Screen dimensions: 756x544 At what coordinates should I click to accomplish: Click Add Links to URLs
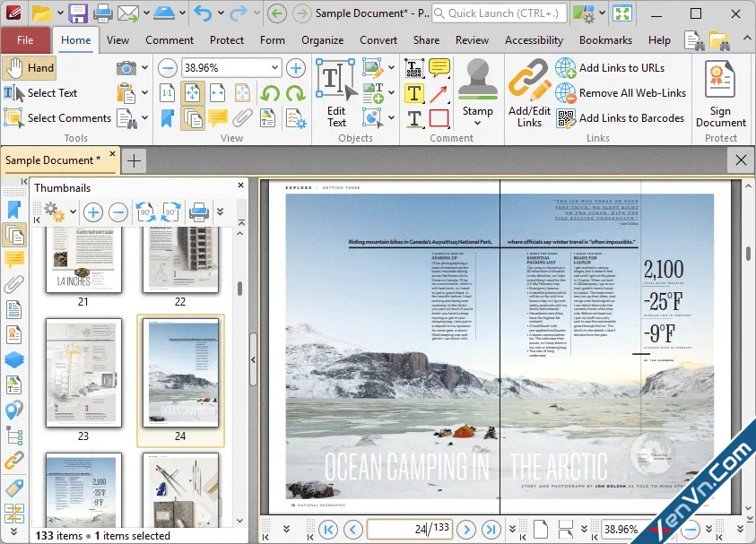(611, 68)
